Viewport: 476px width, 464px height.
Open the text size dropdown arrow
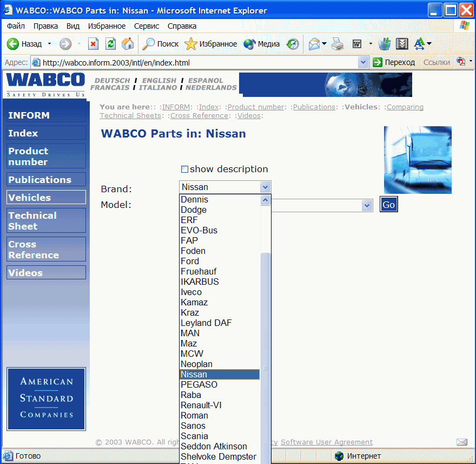[x=429, y=44]
